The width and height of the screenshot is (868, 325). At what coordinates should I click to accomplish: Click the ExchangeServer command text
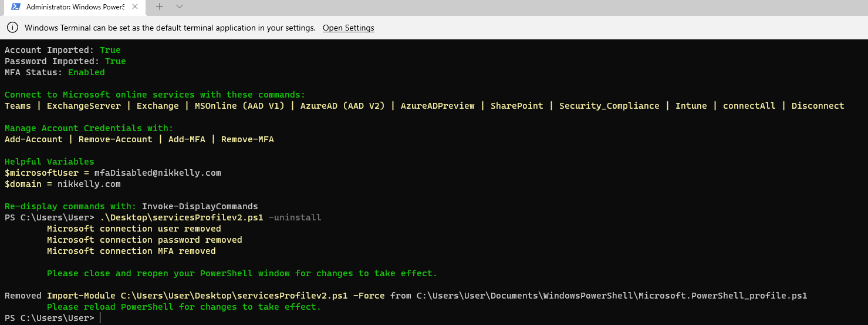(84, 106)
